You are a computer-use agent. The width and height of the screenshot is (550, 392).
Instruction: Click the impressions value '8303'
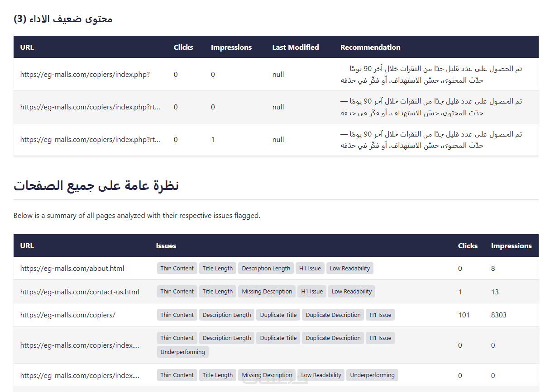[499, 315]
